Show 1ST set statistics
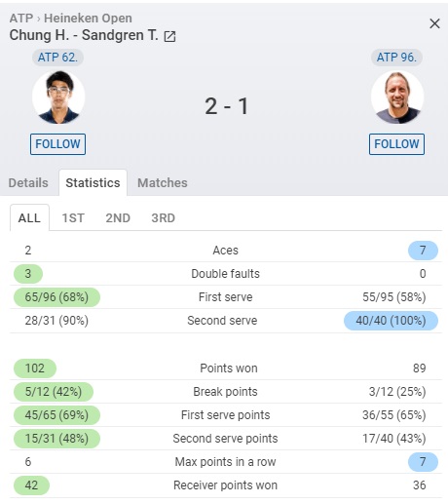The image size is (448, 504). click(x=73, y=218)
